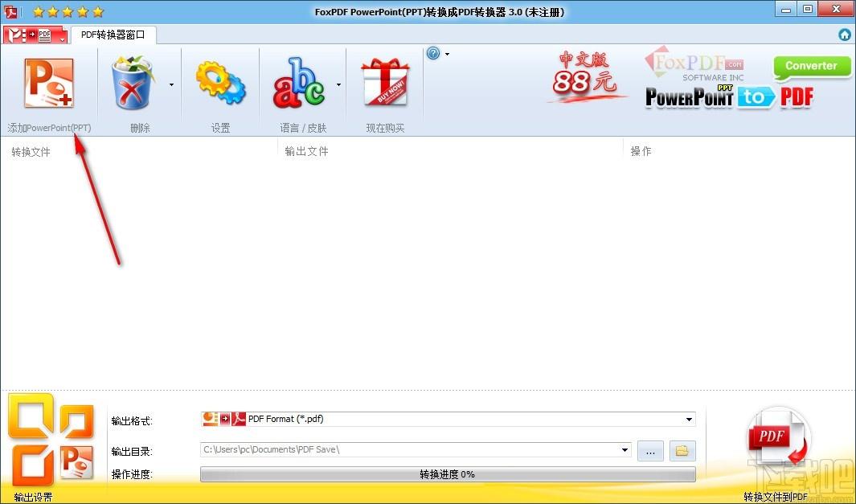Image resolution: width=856 pixels, height=504 pixels.
Task: Click the browse '...' button
Action: 650,451
